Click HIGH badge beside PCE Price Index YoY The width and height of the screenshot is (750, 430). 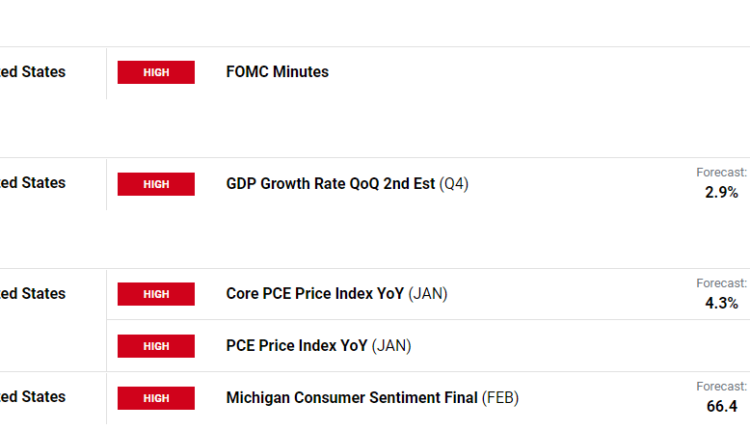tap(156, 346)
